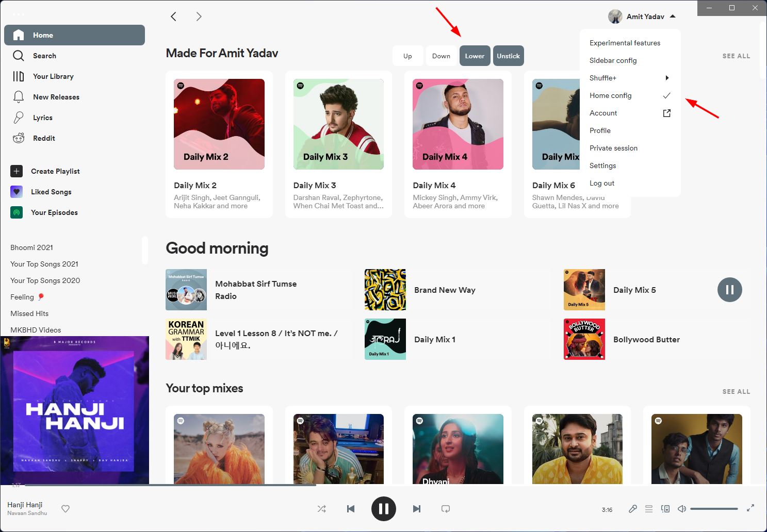The width and height of the screenshot is (767, 532).
Task: Open Profile from user menu
Action: [x=630, y=130]
